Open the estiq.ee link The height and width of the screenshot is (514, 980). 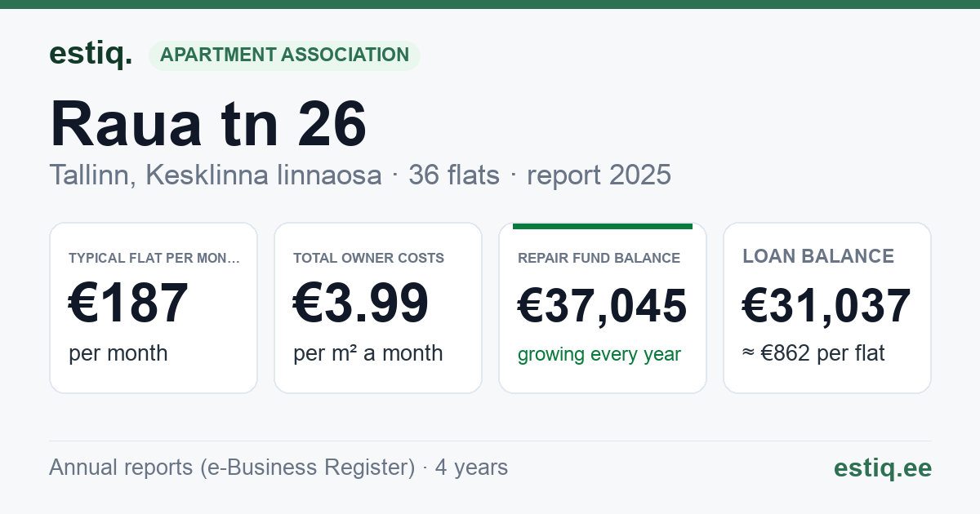[882, 467]
